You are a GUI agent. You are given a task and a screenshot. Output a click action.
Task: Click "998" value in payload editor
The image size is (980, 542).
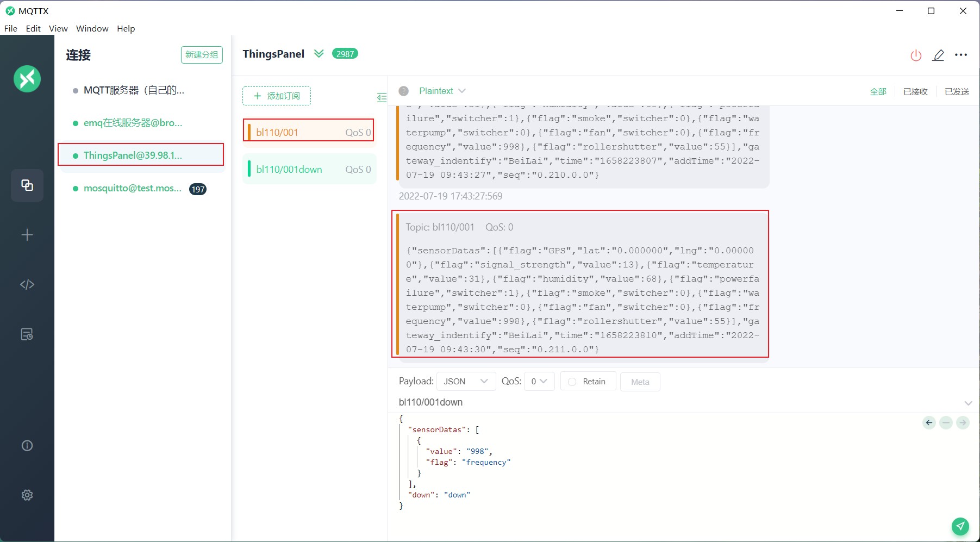(477, 451)
